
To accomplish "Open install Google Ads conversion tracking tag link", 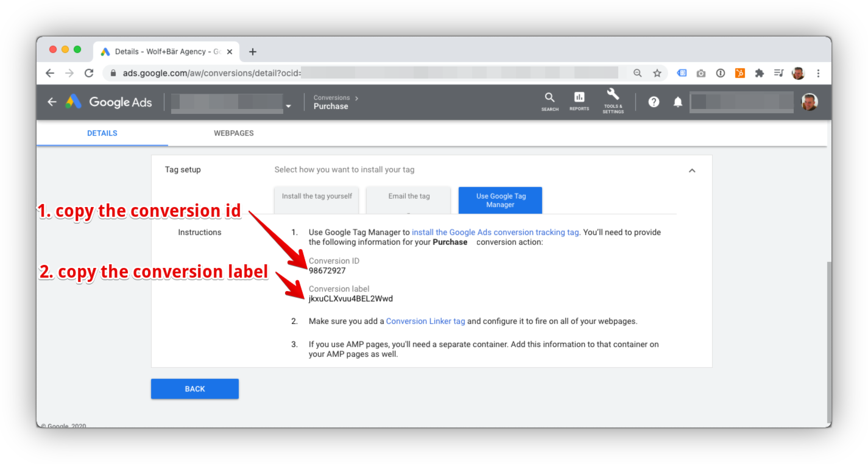I will point(495,232).
